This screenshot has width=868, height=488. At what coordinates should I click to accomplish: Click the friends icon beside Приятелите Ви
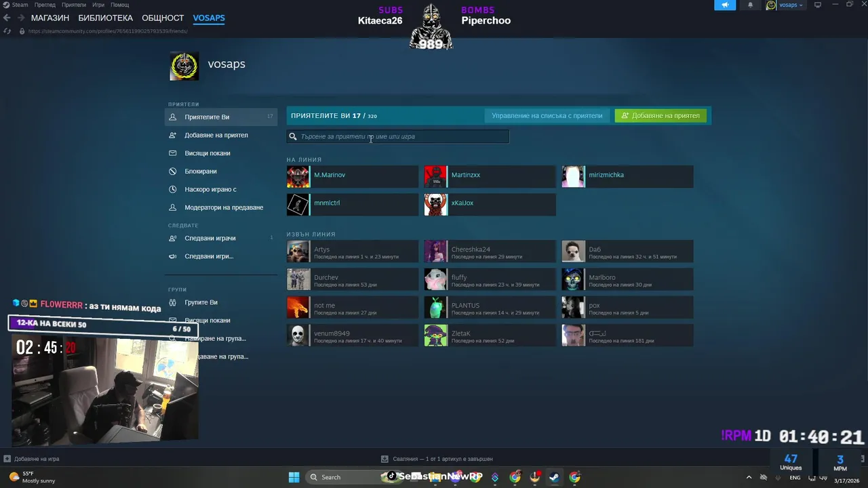coord(173,117)
